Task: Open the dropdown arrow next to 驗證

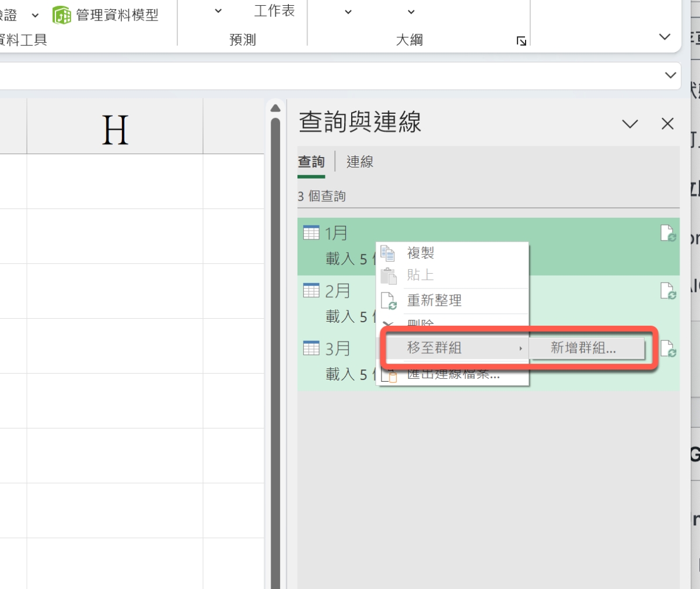Action: [x=35, y=16]
